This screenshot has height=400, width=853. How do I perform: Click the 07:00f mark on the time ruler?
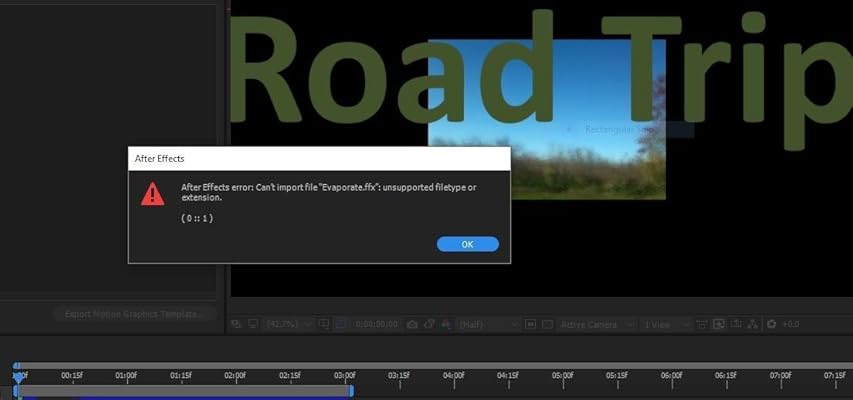click(x=781, y=376)
